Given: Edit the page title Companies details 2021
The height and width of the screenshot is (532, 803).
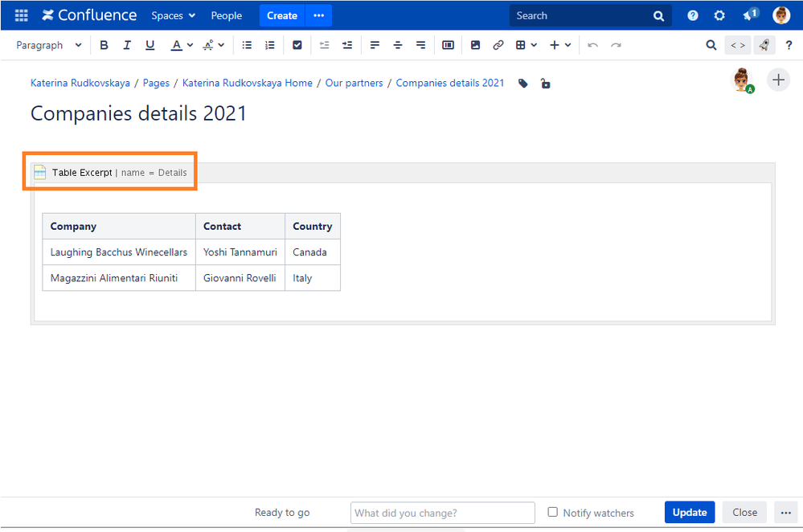Looking at the screenshot, I should [x=139, y=113].
